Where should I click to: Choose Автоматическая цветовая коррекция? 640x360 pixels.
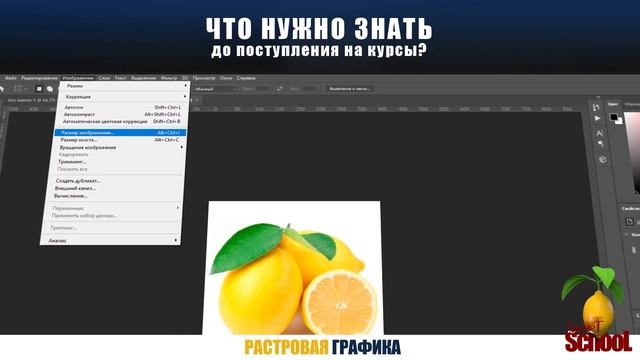121,121
